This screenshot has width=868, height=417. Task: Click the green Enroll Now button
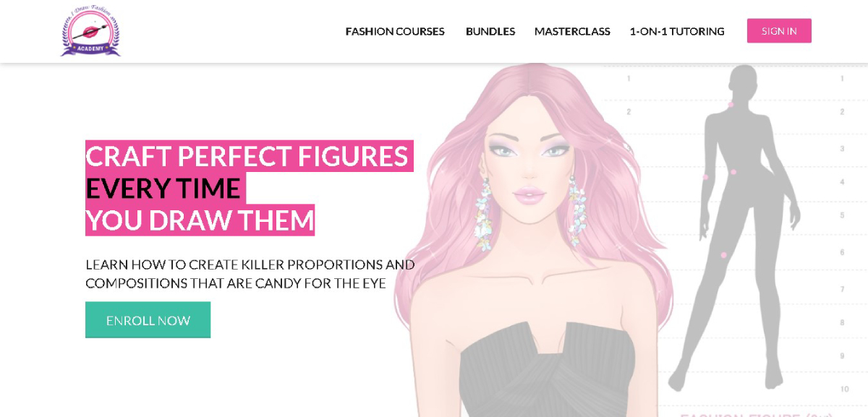coord(148,320)
